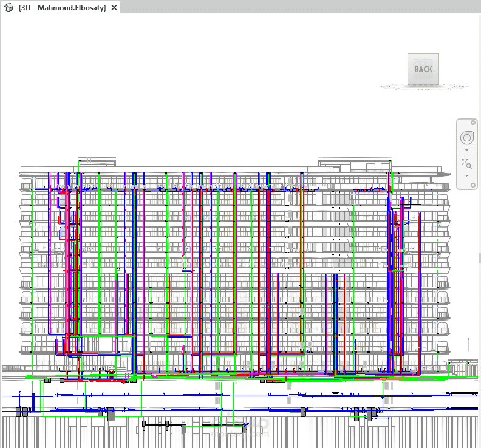Activate the Zoom tool on the navigation bar
Screen dimensions: 481x448
click(x=466, y=163)
